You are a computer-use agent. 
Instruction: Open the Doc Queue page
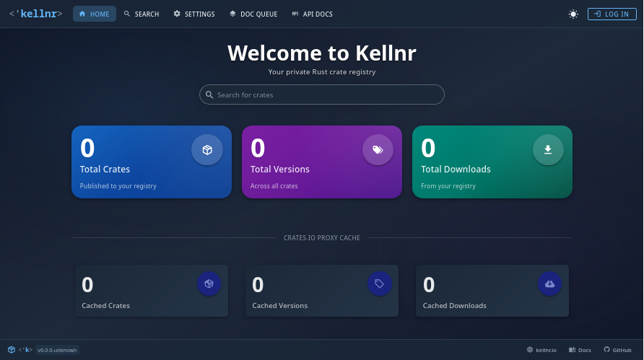click(253, 14)
